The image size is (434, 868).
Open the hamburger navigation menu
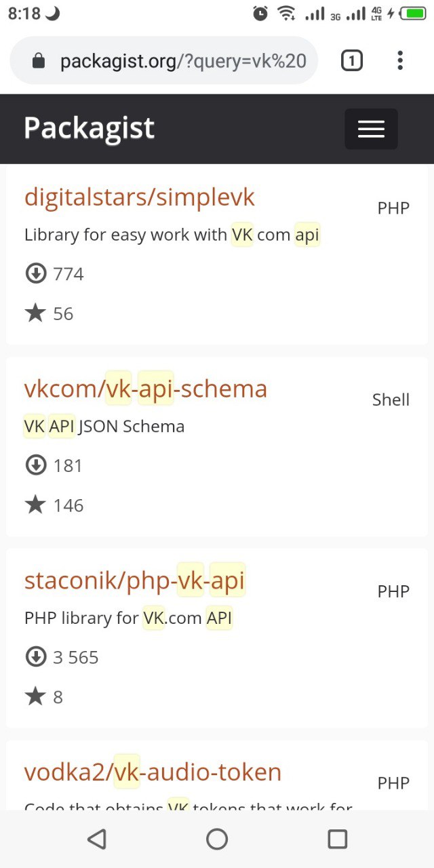coord(371,129)
